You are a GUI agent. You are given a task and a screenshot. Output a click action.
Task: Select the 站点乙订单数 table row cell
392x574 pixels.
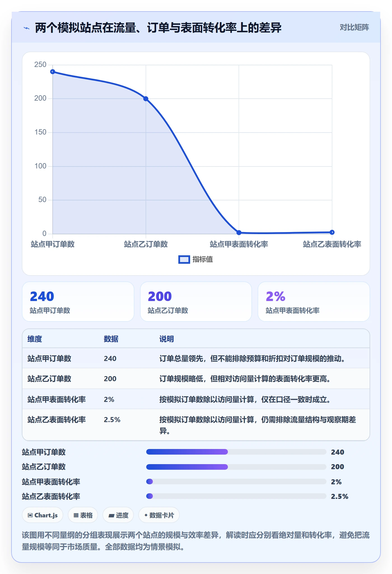click(x=49, y=379)
